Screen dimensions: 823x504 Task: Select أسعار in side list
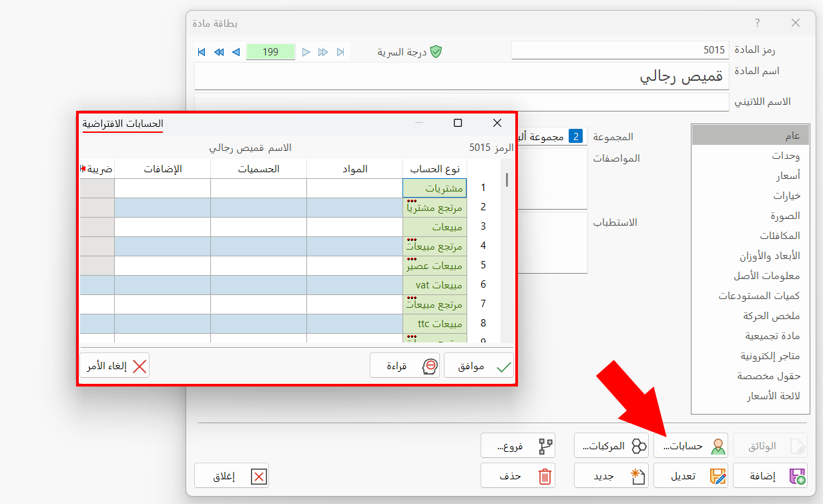[750, 176]
